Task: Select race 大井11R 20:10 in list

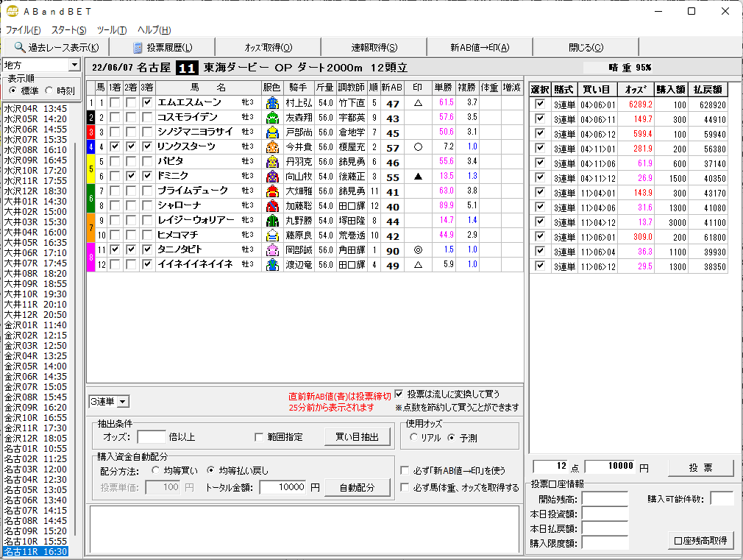Action: pyautogui.click(x=35, y=305)
